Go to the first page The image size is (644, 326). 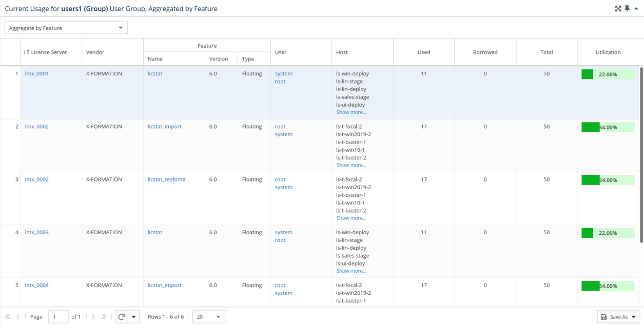click(x=8, y=317)
